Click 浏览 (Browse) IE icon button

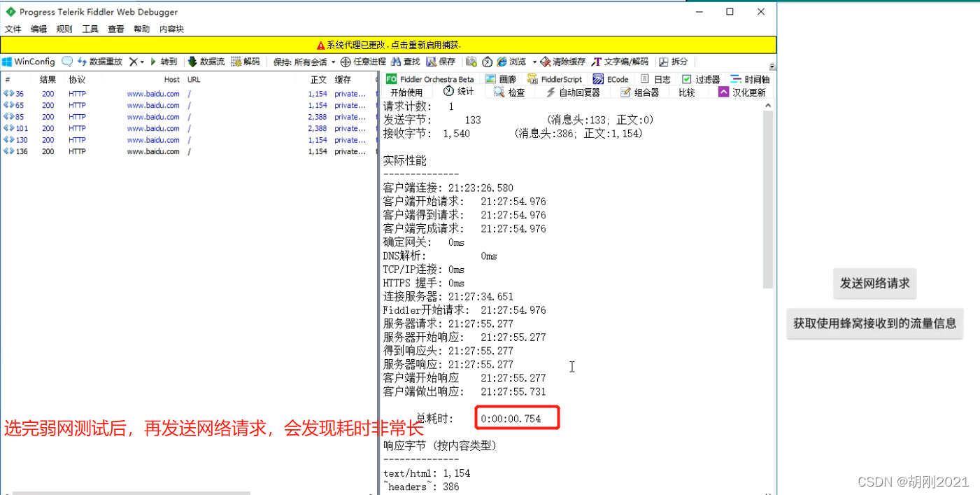pyautogui.click(x=511, y=62)
